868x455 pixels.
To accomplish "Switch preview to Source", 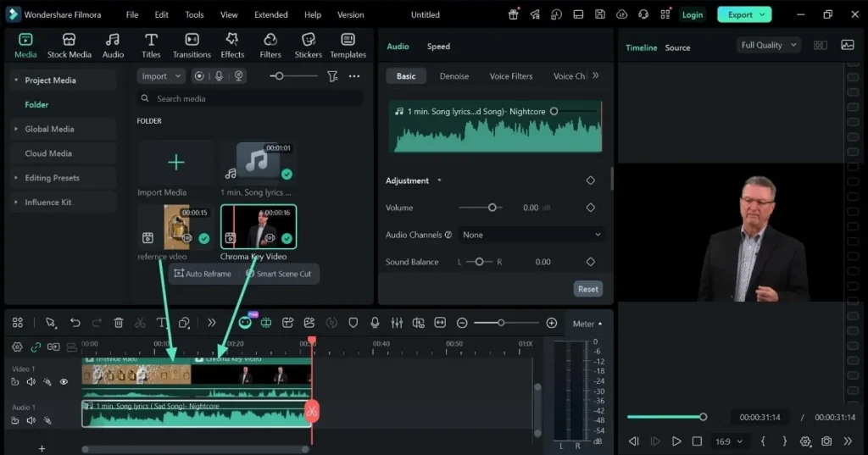I will (x=677, y=47).
